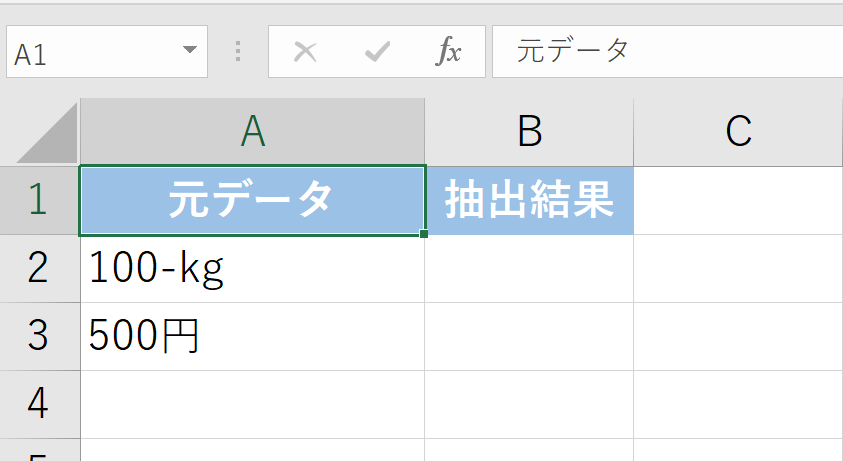The width and height of the screenshot is (843, 461).
Task: Click cell A1 containing 元データ
Action: tap(252, 200)
